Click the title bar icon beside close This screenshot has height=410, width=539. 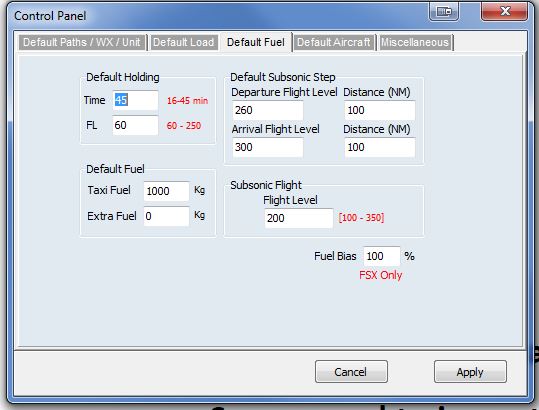[444, 11]
